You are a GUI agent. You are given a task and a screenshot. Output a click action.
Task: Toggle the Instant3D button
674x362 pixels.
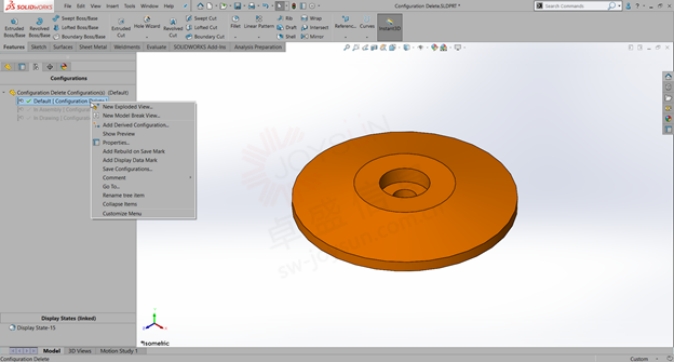[x=389, y=26]
